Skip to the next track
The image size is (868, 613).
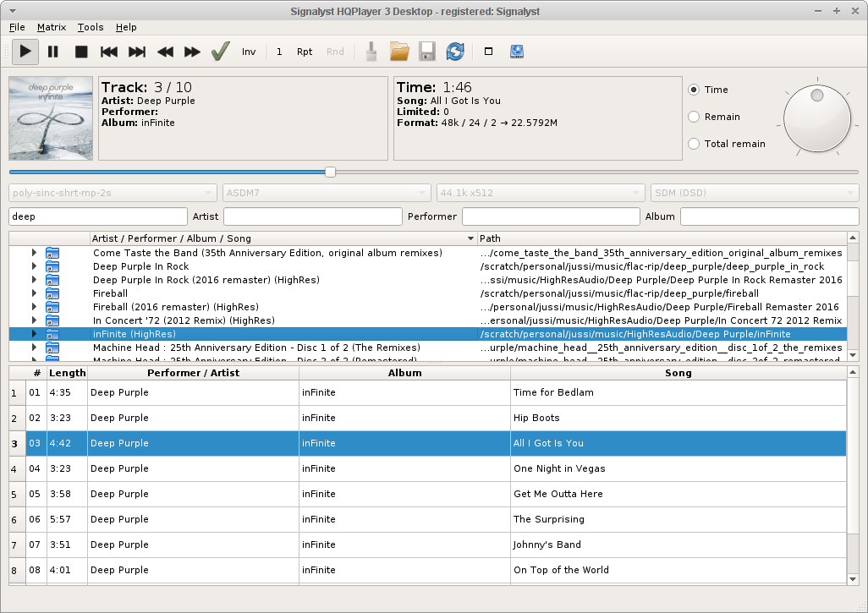coord(137,52)
